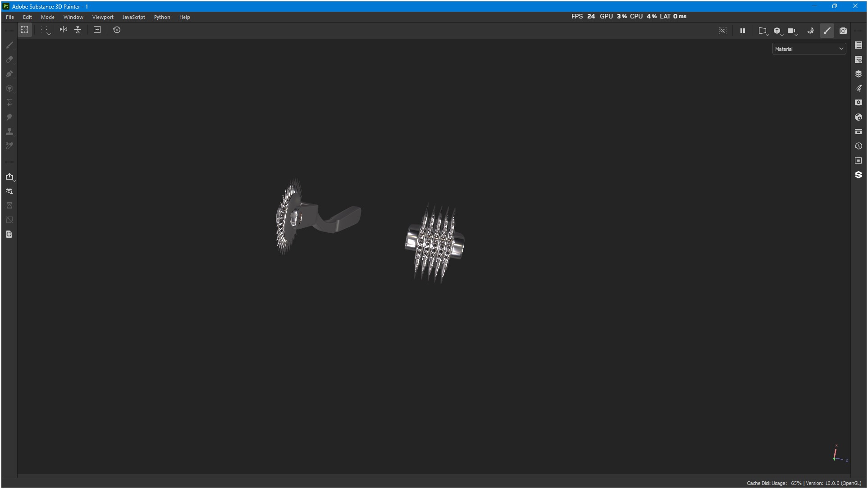The height and width of the screenshot is (489, 868).
Task: Open the Display settings monitor icon
Action: coord(858,103)
